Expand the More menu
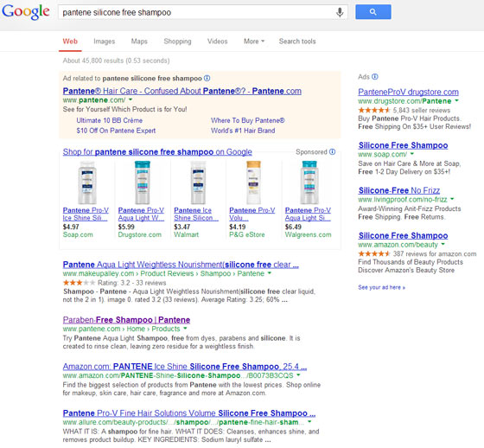Viewport: 484px width, 448px height. [x=254, y=42]
